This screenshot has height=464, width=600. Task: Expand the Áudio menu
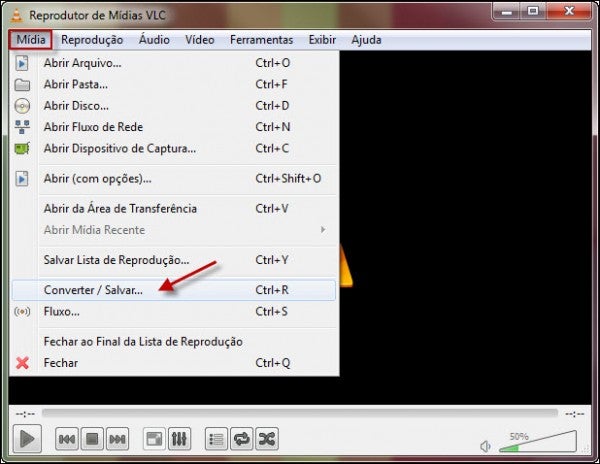click(154, 40)
